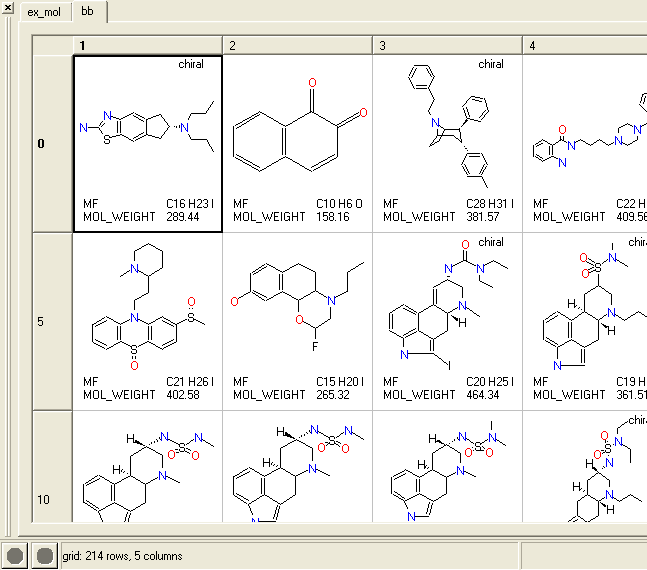Screen dimensions: 647x570
Task: Select the bb tab
Action: click(x=89, y=12)
